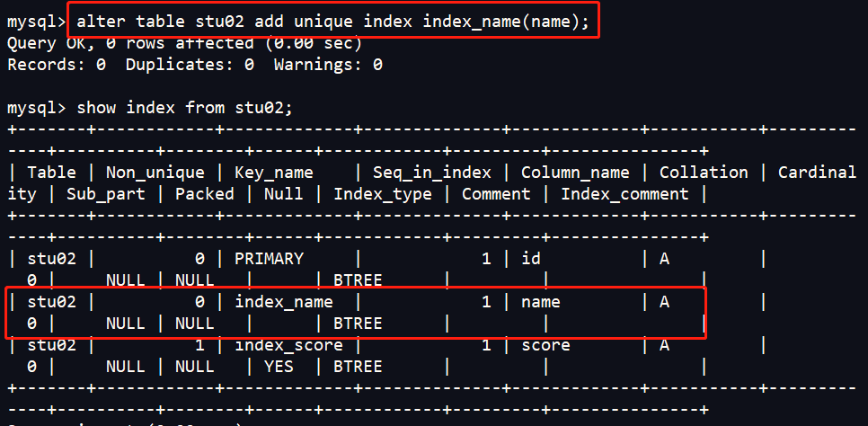Click the 'score' column name cell
The height and width of the screenshot is (426, 868).
545,345
